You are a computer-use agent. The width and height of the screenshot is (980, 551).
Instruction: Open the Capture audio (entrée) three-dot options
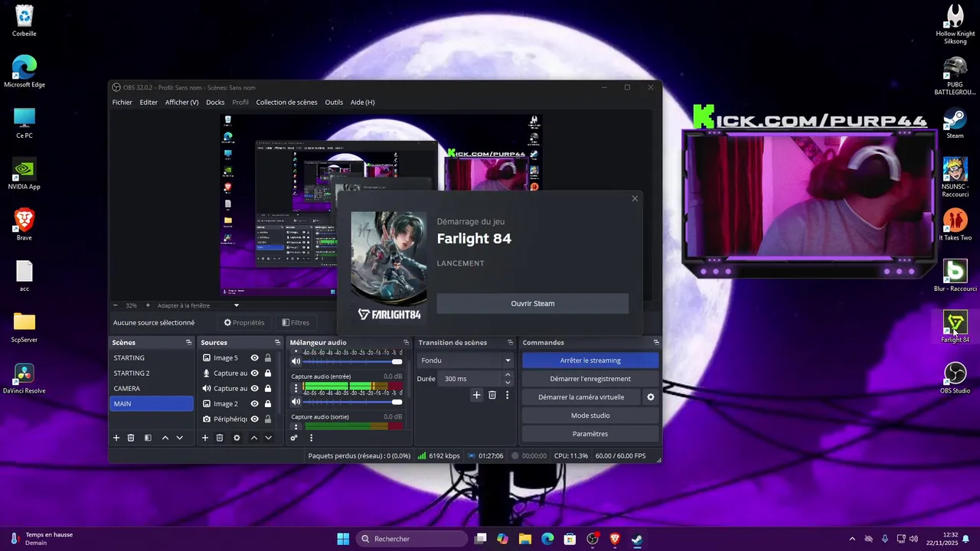pyautogui.click(x=296, y=388)
